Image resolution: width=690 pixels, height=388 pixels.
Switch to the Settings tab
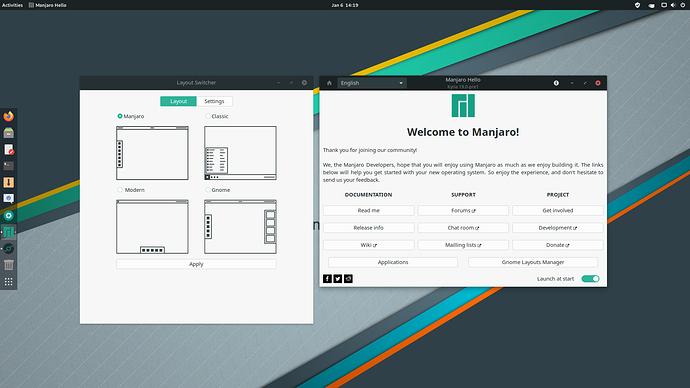(214, 101)
